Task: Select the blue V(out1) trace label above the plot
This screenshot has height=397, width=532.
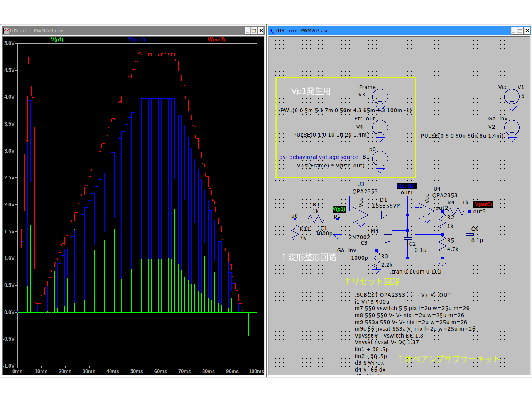Action: (137, 40)
